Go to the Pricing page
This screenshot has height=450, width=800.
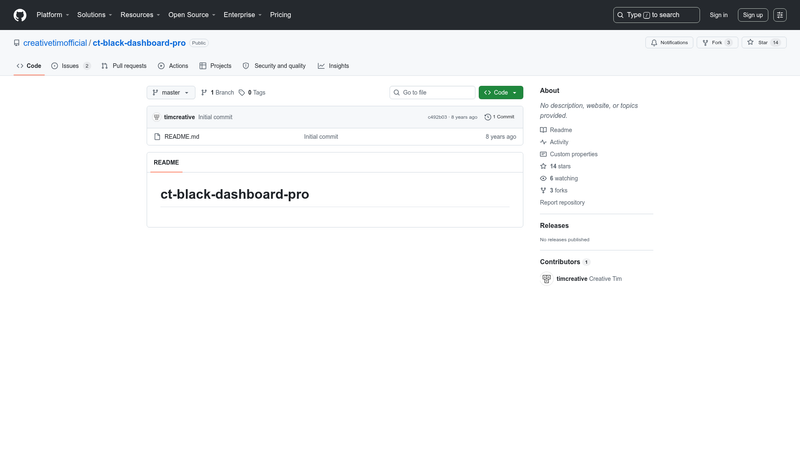tap(281, 15)
